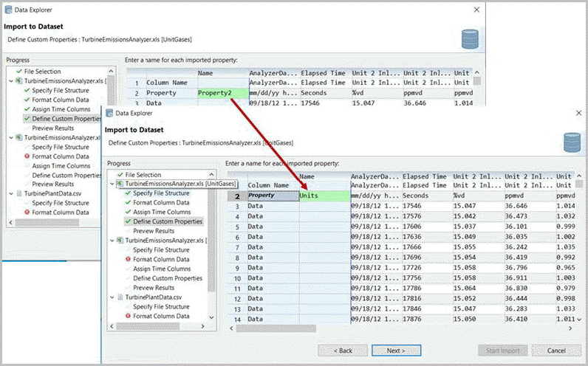
Task: Click the Data Explorer app icon in front title bar
Action: (x=111, y=113)
